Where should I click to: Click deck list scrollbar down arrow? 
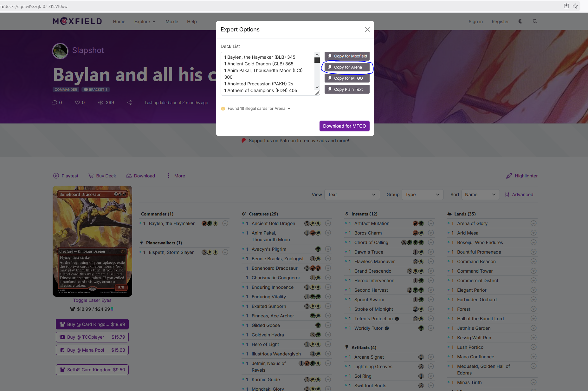(x=317, y=87)
